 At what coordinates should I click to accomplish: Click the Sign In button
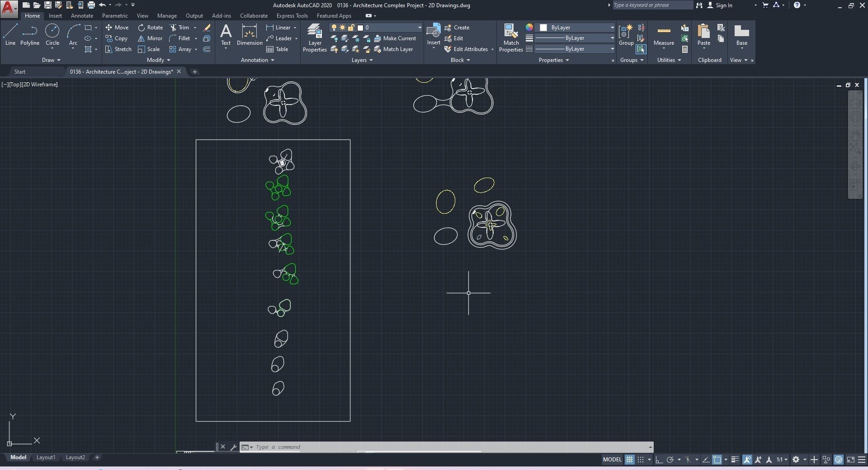720,5
